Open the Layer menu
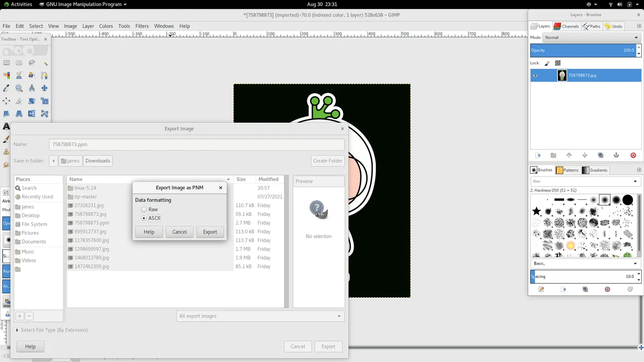The height and width of the screenshot is (362, 644). (88, 26)
